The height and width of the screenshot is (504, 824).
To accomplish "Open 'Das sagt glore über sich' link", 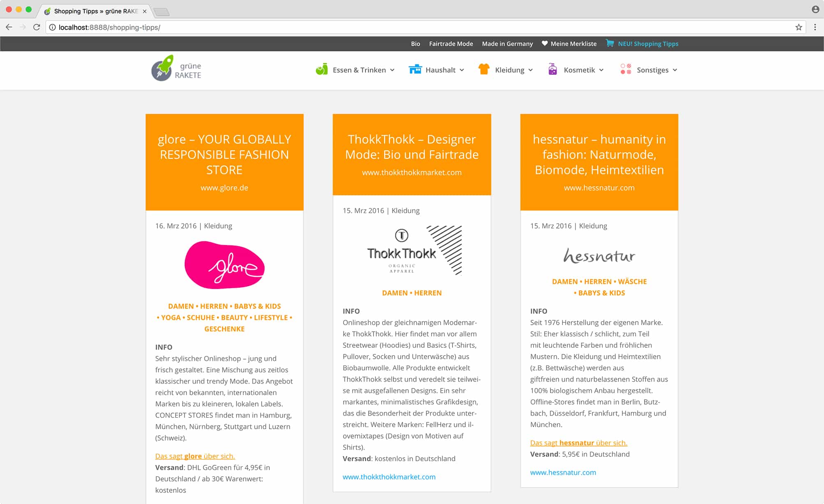I will point(195,456).
